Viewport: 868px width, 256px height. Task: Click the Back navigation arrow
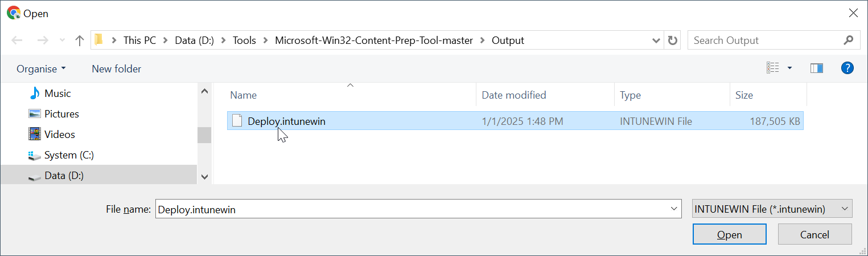(17, 40)
